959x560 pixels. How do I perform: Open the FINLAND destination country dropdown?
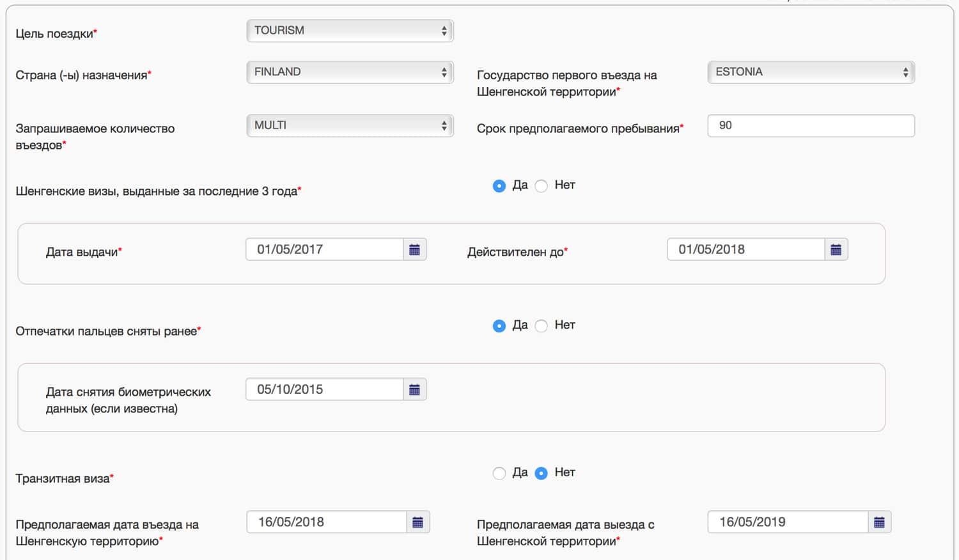[x=350, y=72]
